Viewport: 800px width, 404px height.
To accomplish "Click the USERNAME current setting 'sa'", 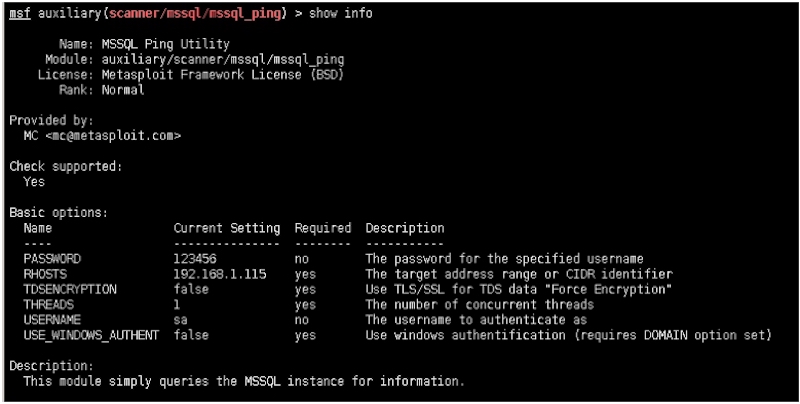I will click(x=181, y=319).
